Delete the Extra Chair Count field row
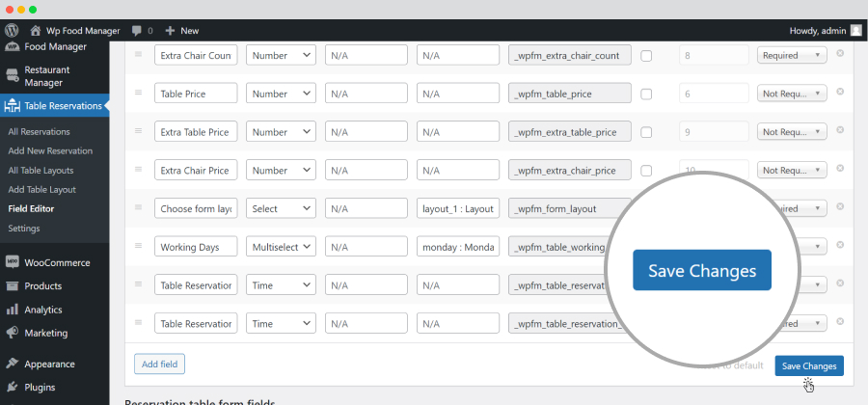The height and width of the screenshot is (405, 868). 840,53
